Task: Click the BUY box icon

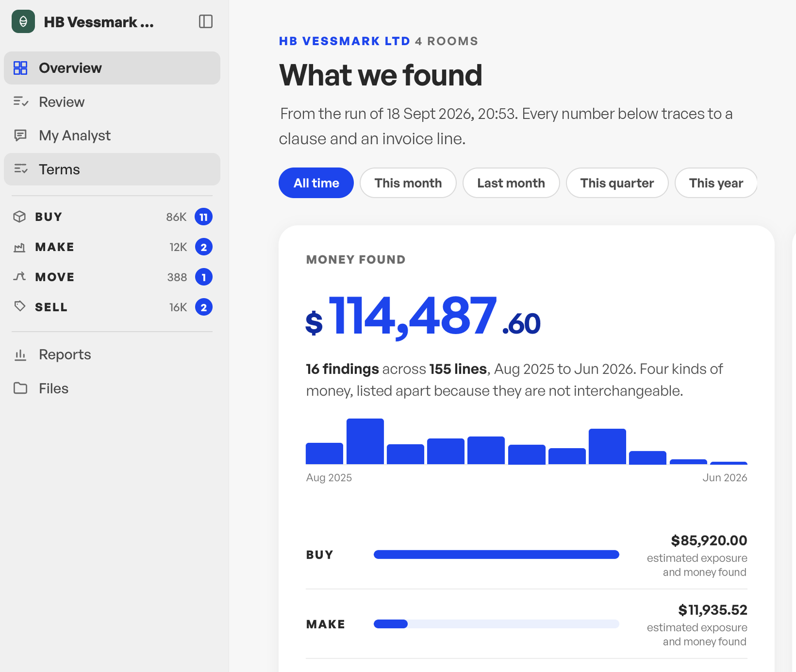Action: click(x=19, y=217)
